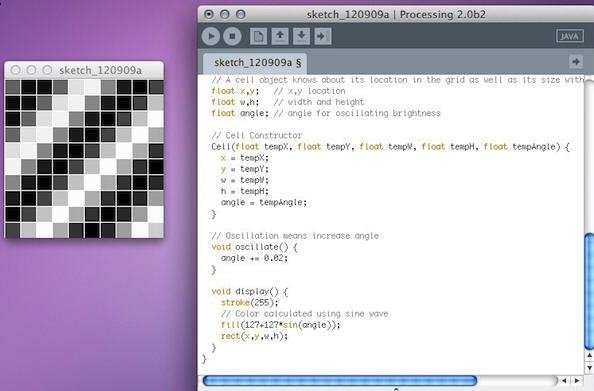Viewport: 594px width, 391px height.
Task: Click the 'float angle;' declaration line
Action: (x=326, y=113)
